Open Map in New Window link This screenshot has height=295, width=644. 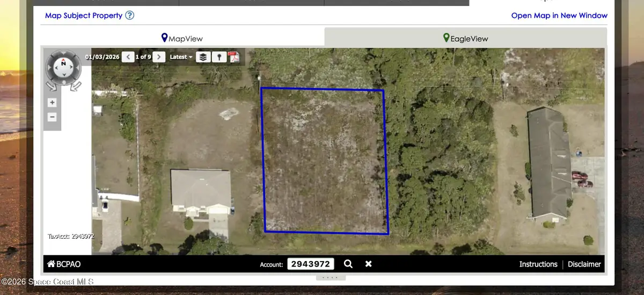559,16
